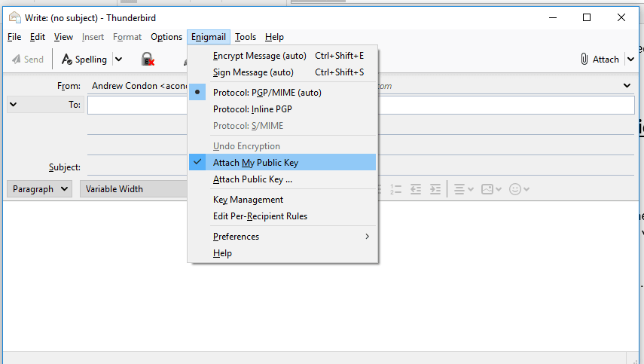Click the Thunderbird envelope title icon

(x=15, y=17)
